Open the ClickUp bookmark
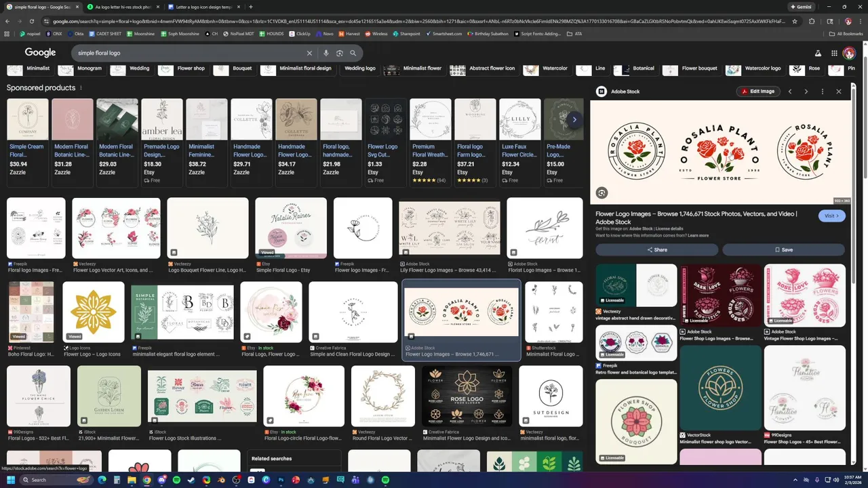868x488 pixels. tap(299, 33)
